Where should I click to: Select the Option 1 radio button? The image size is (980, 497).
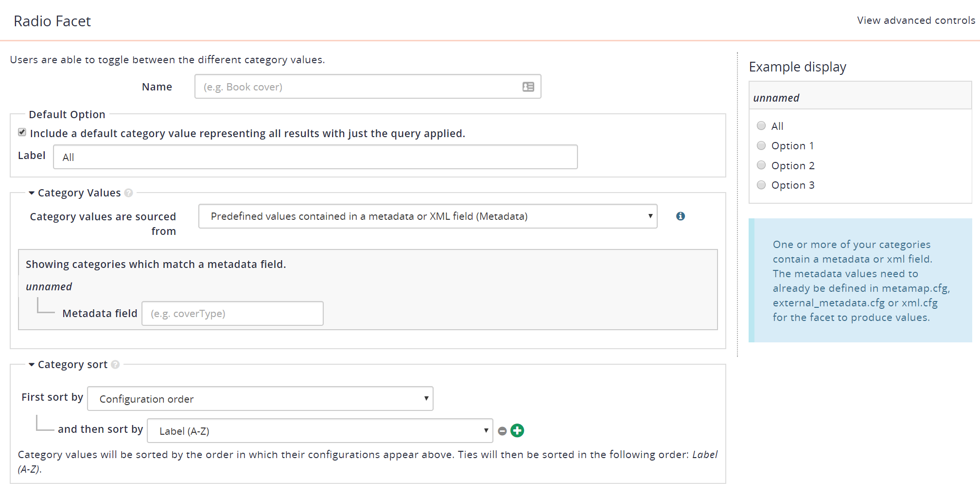761,145
